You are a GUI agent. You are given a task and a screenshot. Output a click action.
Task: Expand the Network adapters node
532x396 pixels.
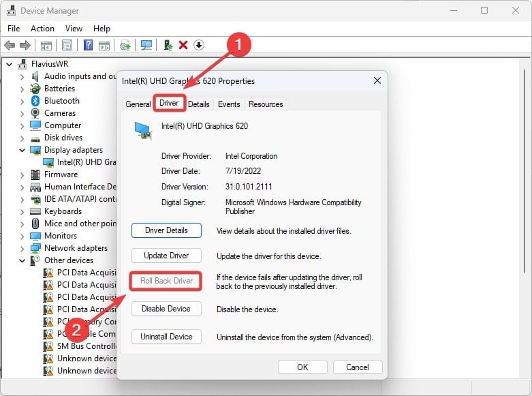click(22, 249)
